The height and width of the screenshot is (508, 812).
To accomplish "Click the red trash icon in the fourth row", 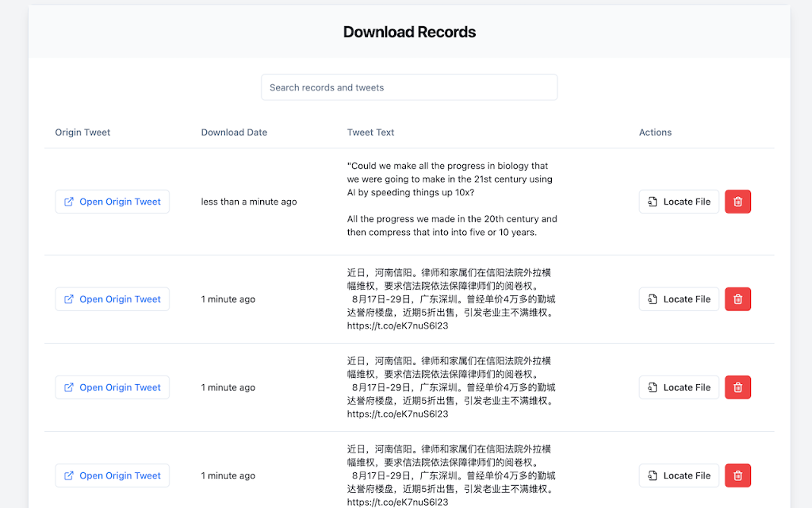I will (738, 475).
